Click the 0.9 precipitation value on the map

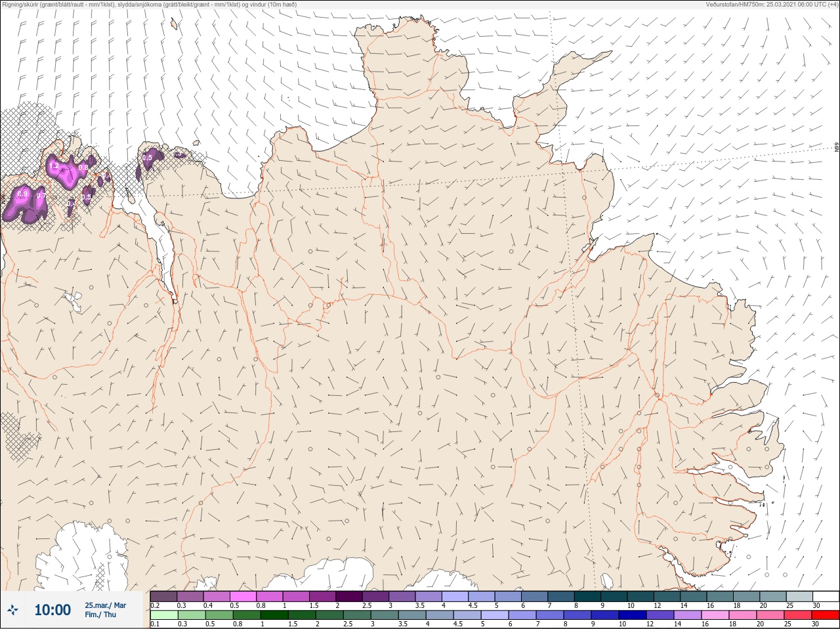click(x=22, y=194)
